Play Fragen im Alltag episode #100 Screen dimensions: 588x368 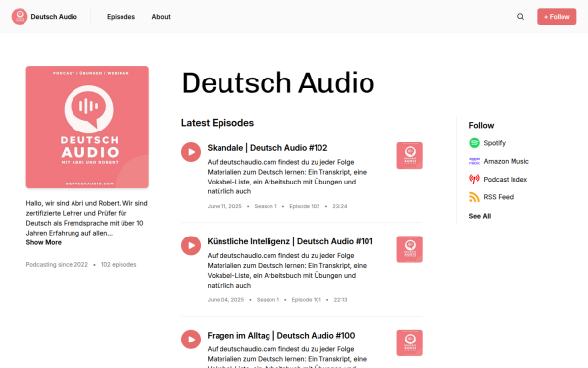(191, 340)
